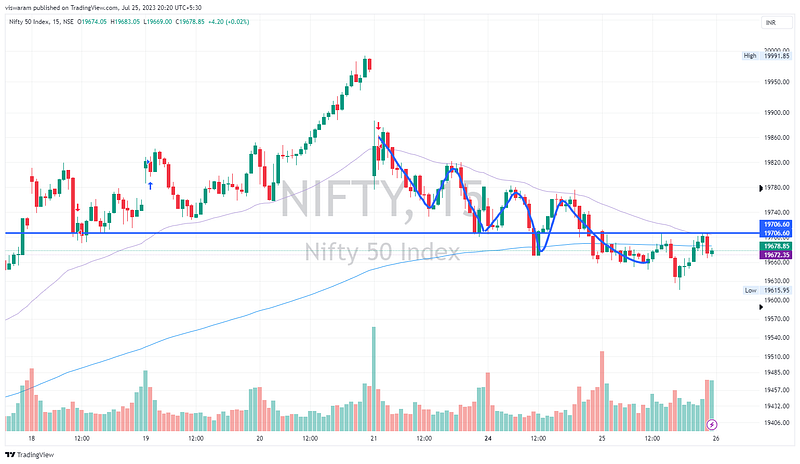Click the green 19678.85 last price label
Viewport: 800px width, 464px height.
[x=776, y=246]
